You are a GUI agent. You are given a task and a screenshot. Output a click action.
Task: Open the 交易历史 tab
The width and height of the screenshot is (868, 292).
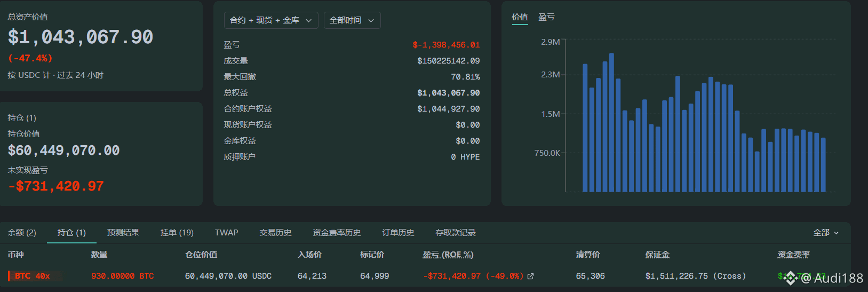275,233
